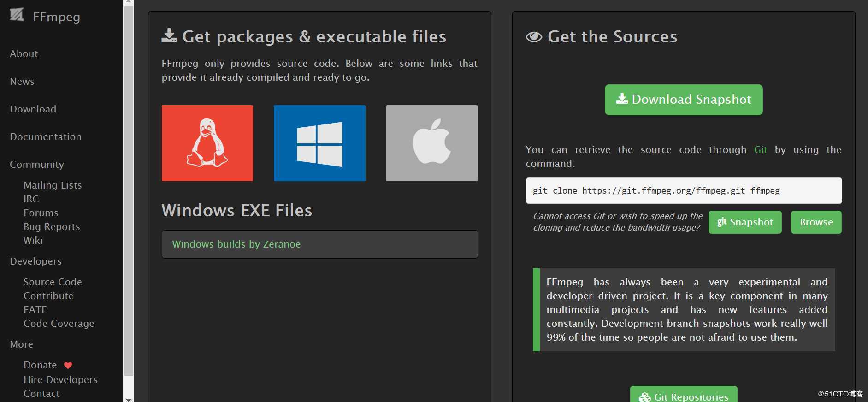Select the Linux penguin packages tile
This screenshot has width=868, height=402.
pyautogui.click(x=207, y=143)
